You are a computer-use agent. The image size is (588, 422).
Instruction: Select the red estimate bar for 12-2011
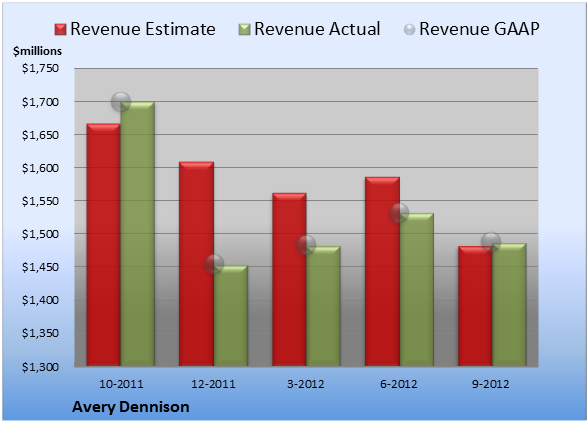click(196, 264)
